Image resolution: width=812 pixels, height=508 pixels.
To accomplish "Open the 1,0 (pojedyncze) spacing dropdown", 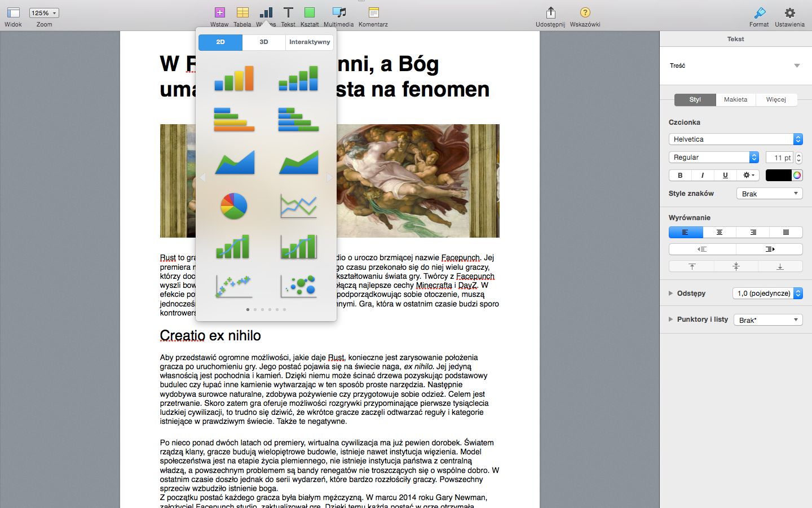I will click(x=767, y=293).
